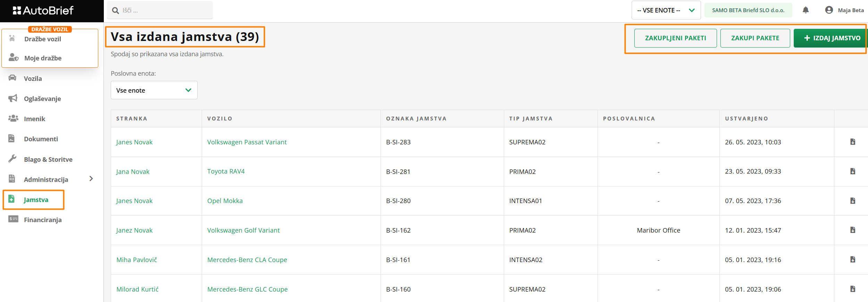
Task: Open the VSE ENOTE dropdown in header
Action: 666,10
